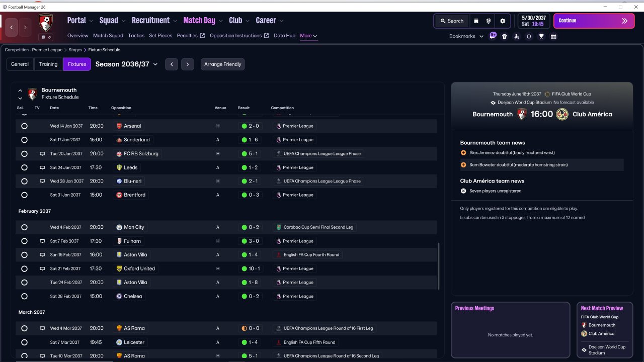Click the Brentford club badge

pos(119,195)
